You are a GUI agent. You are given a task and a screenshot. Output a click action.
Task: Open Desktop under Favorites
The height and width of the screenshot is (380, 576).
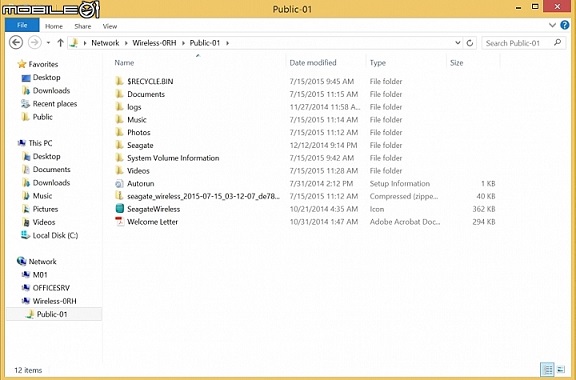pos(46,78)
